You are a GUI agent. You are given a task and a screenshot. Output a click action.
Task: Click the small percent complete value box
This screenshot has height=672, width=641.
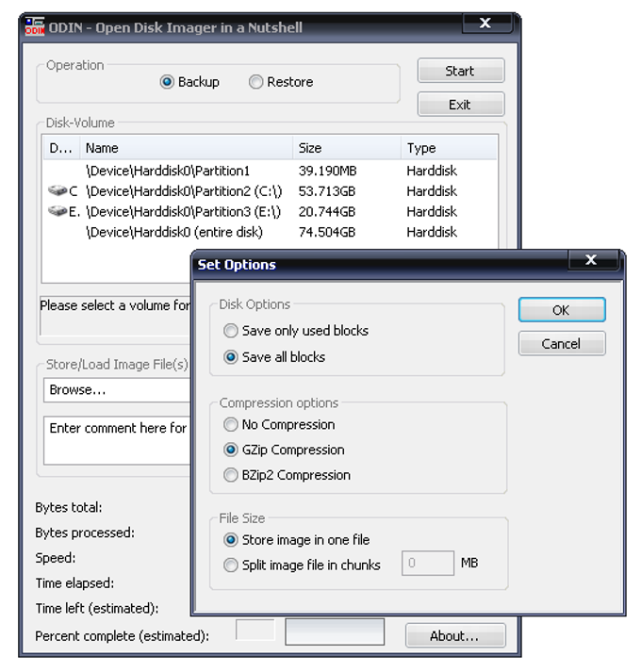255,630
